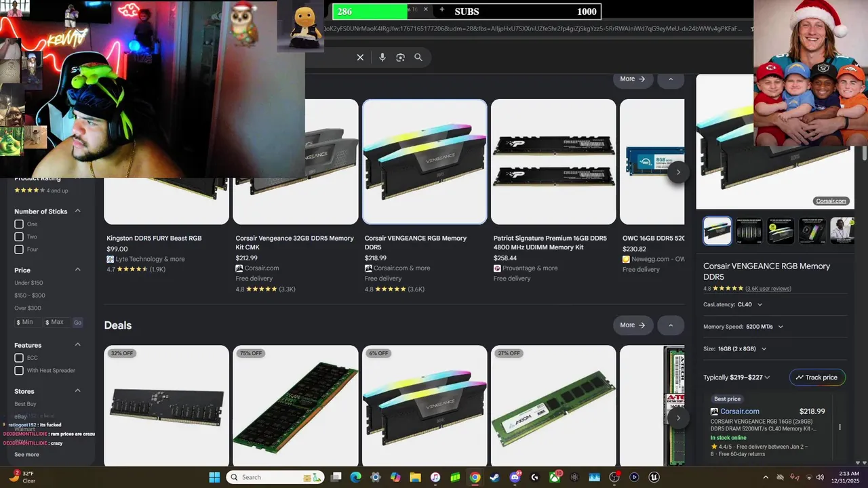Clear the search box with the X icon

360,58
